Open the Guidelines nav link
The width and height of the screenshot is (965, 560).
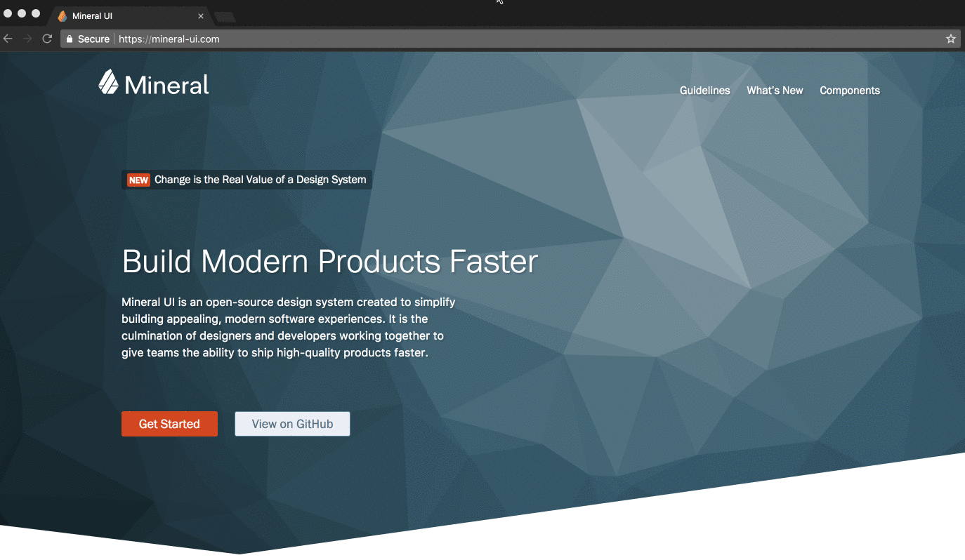[704, 91]
